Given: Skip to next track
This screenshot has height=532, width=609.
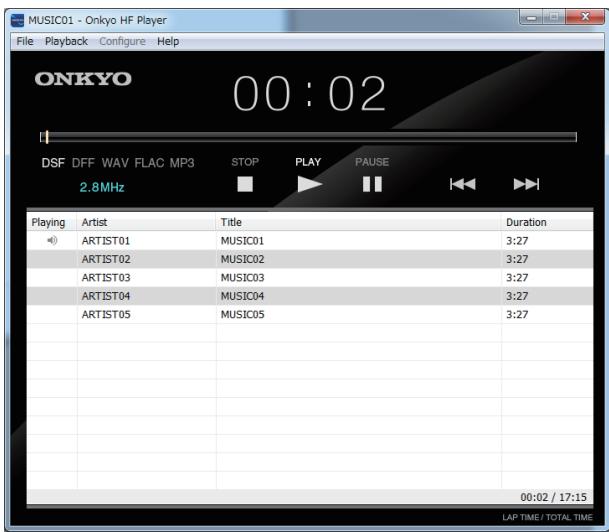Looking at the screenshot, I should click(526, 184).
